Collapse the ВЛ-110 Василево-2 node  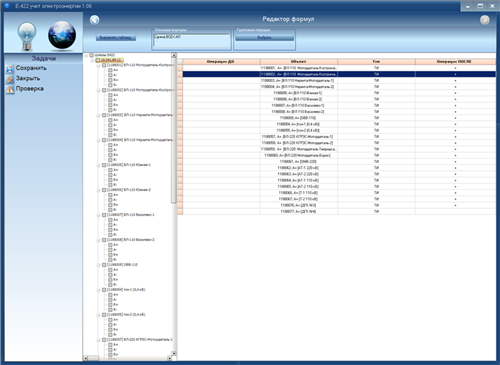[x=99, y=240]
